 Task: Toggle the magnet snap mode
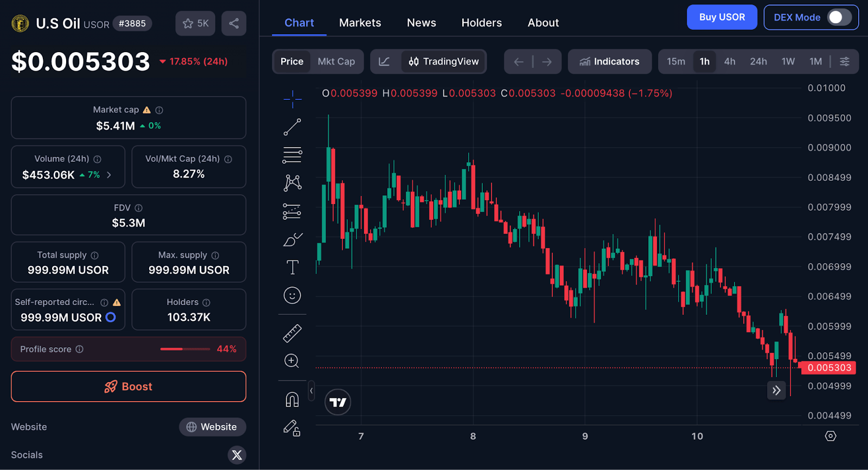[292, 400]
